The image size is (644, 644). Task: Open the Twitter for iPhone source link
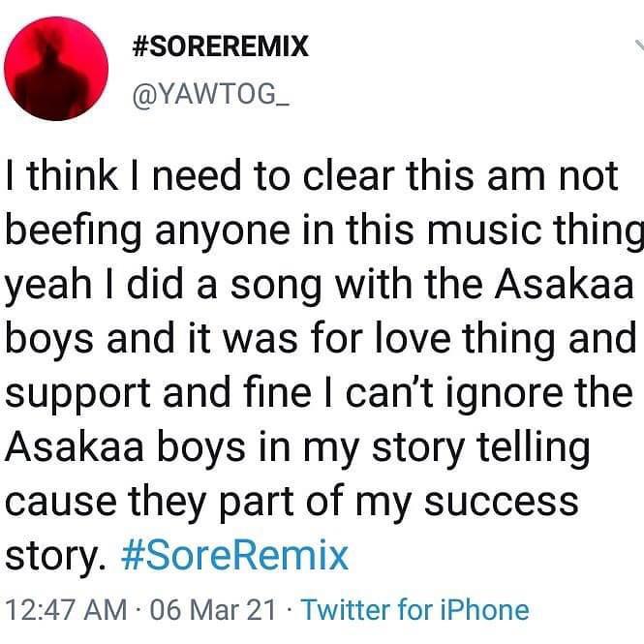point(415,610)
